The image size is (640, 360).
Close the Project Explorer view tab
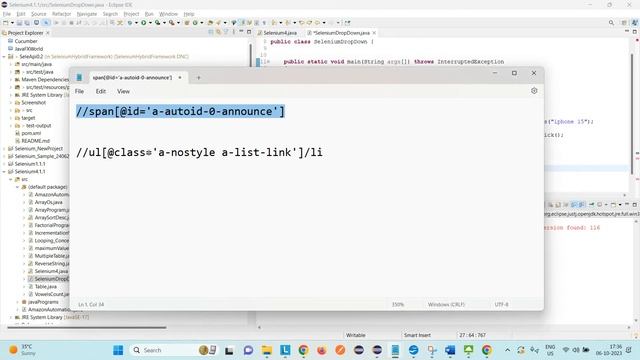click(x=48, y=33)
